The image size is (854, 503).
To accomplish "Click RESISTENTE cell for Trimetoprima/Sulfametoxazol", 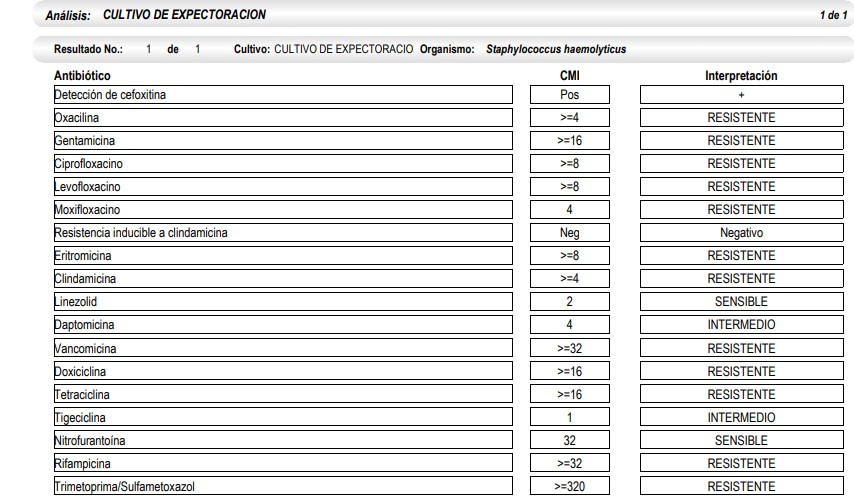I will tap(742, 486).
